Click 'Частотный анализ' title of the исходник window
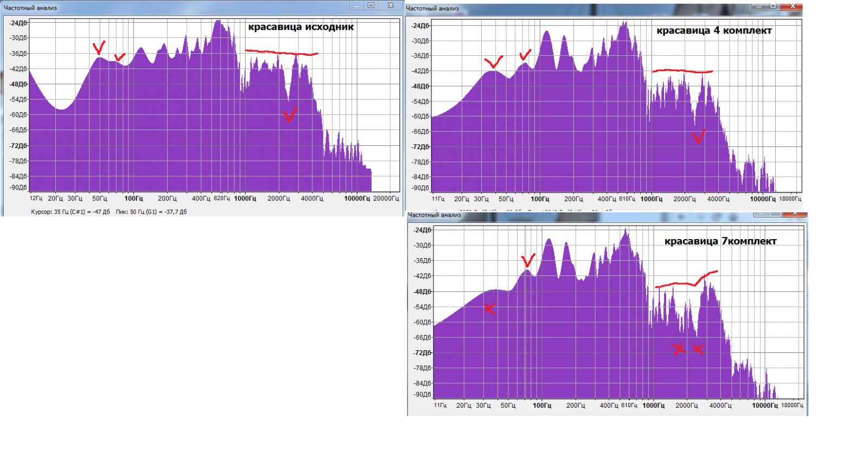The image size is (868, 463). (x=30, y=8)
